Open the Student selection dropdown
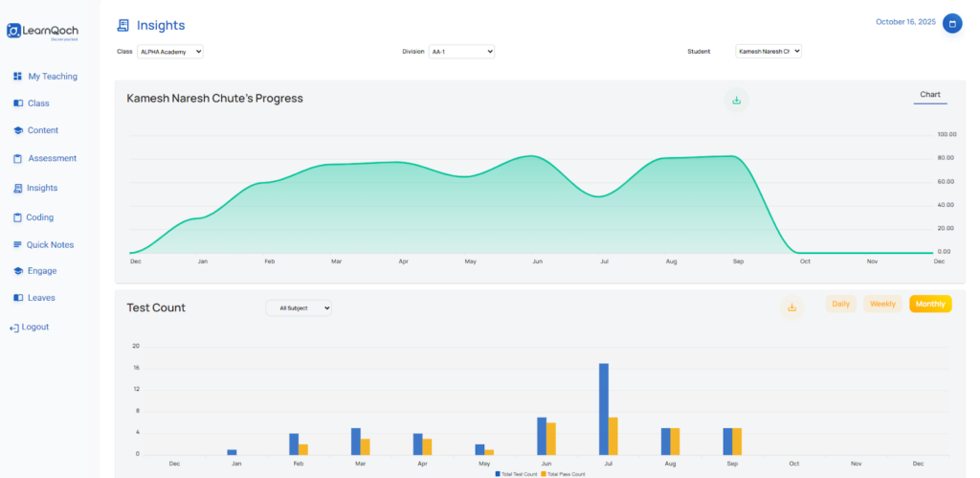This screenshot has height=478, width=980. click(x=768, y=52)
